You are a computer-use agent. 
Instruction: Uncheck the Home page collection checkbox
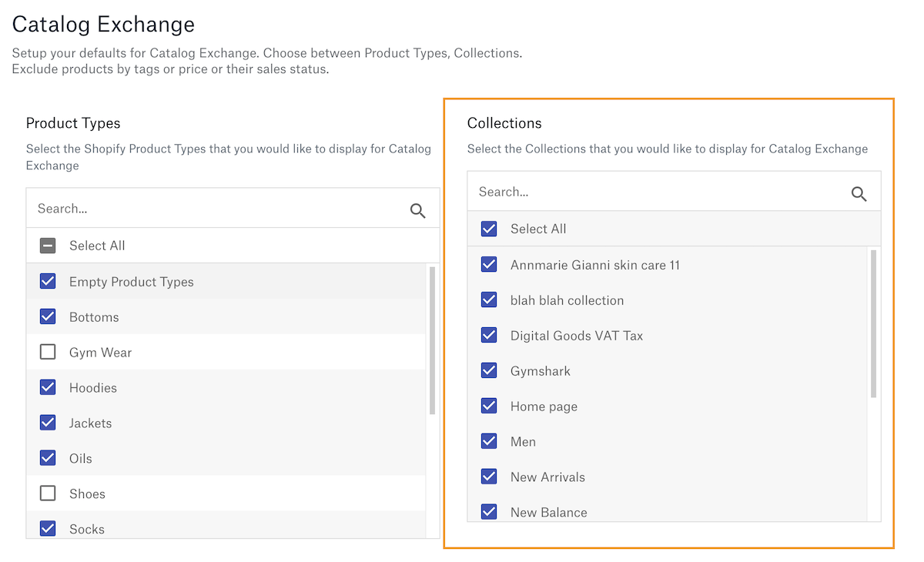[489, 406]
